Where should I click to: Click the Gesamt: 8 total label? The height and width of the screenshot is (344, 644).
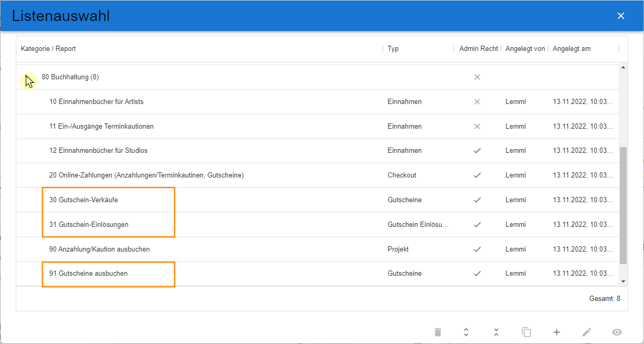point(605,298)
